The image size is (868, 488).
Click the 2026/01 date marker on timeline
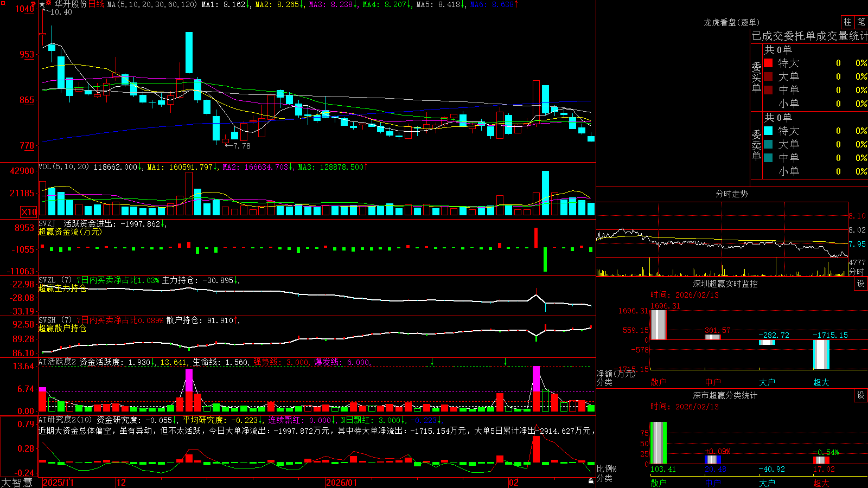(x=342, y=483)
